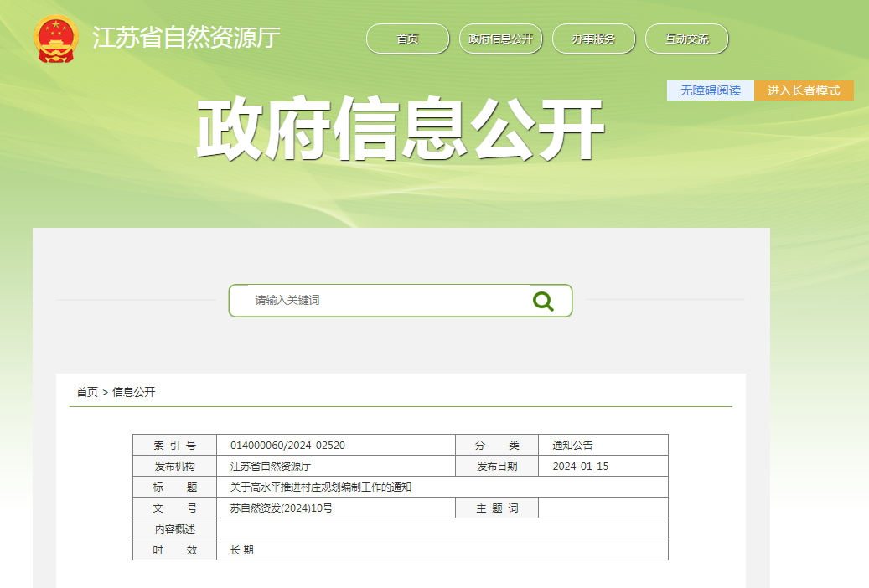Screen dimensions: 869x588
Task: Click the large 政府信息公开 banner heading
Action: coord(400,130)
